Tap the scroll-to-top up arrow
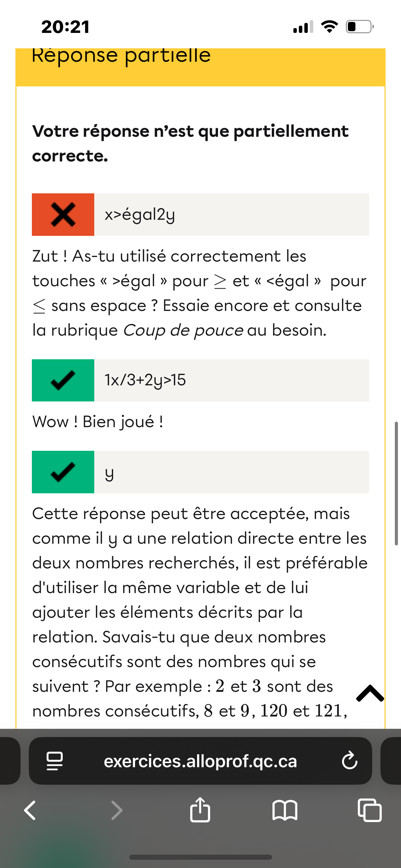The height and width of the screenshot is (868, 401). 370,693
